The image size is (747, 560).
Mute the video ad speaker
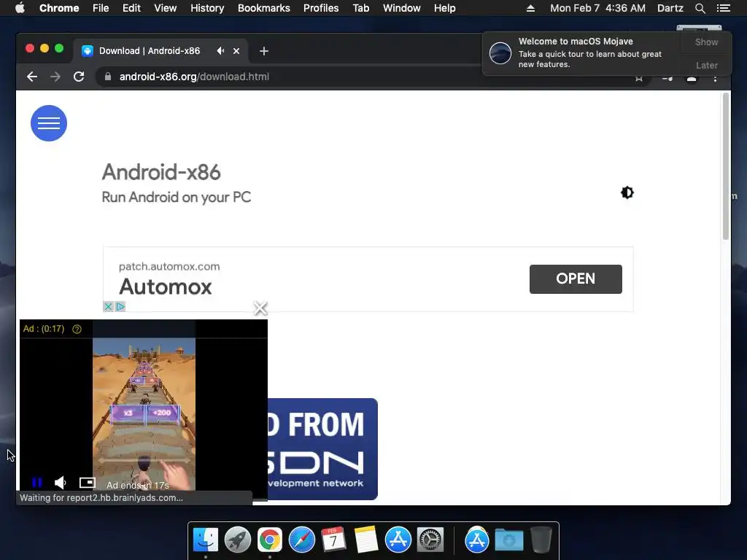(x=60, y=483)
